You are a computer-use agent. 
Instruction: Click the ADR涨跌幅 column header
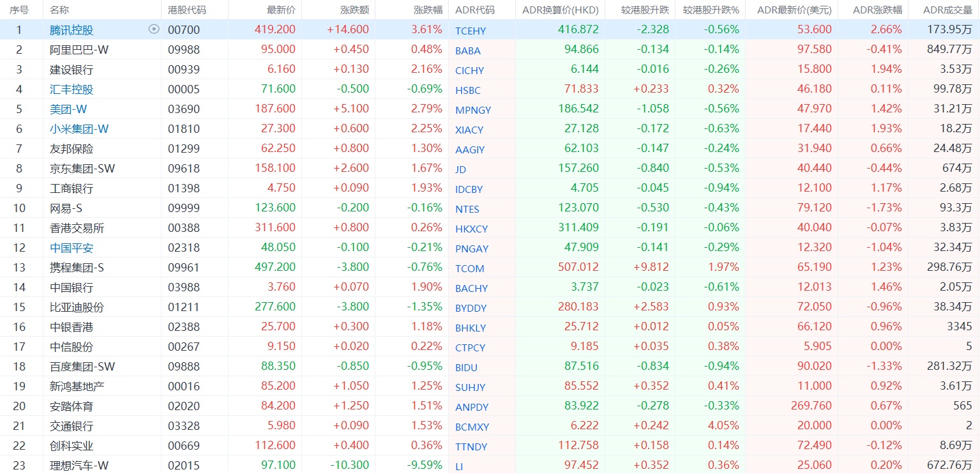point(877,10)
